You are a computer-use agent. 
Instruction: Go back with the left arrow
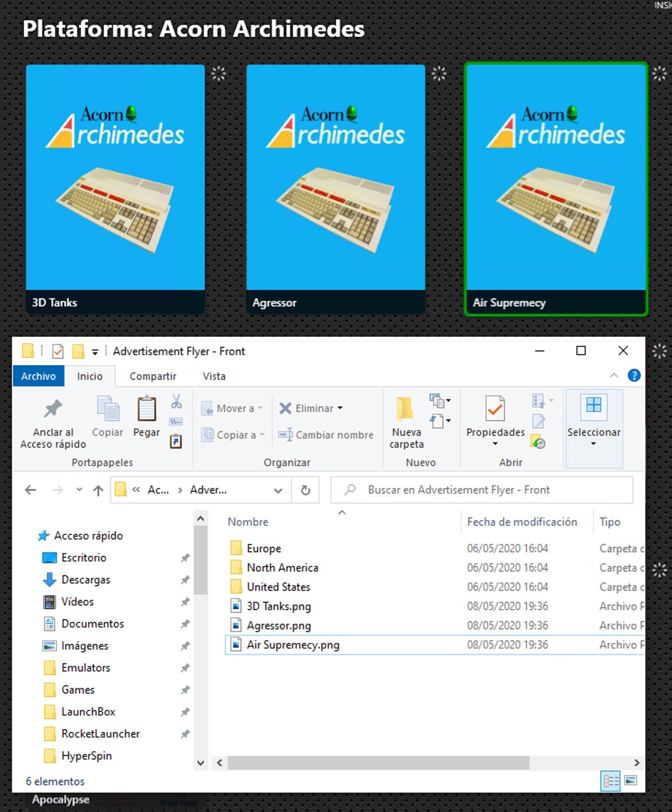[x=31, y=490]
